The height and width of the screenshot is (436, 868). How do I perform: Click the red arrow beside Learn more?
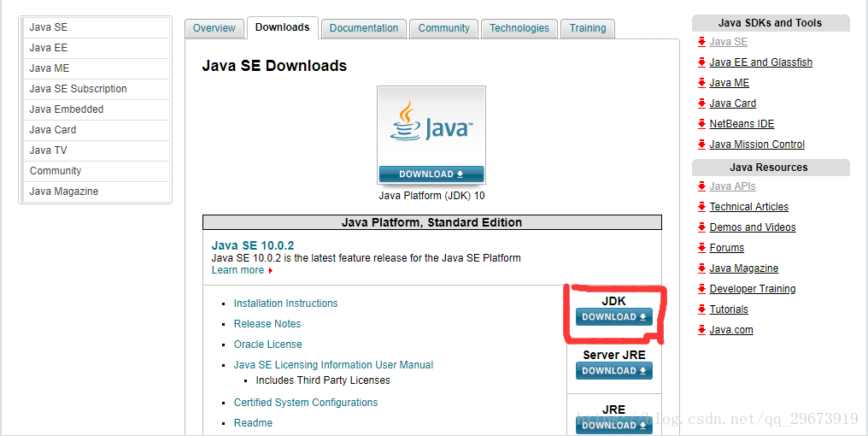click(270, 271)
